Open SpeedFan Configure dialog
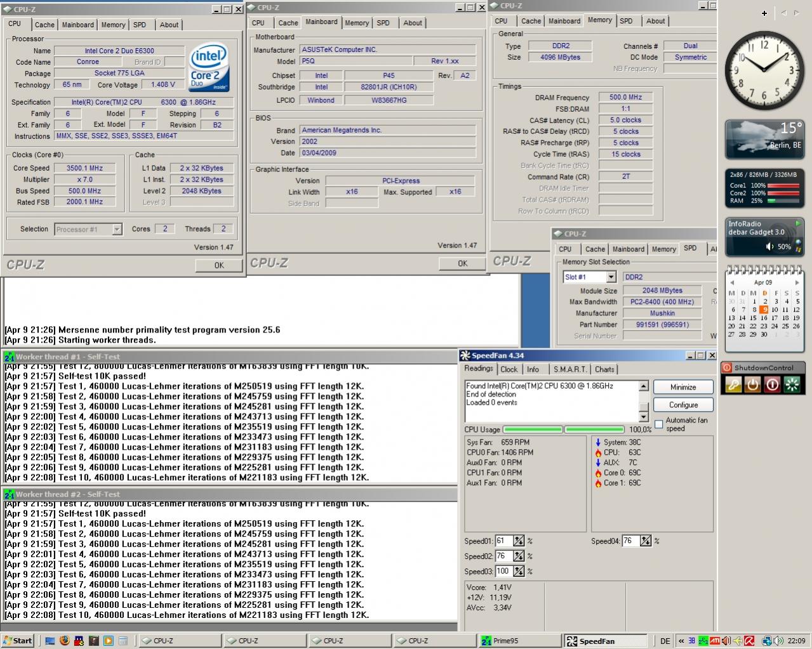812x649 pixels. coord(683,405)
